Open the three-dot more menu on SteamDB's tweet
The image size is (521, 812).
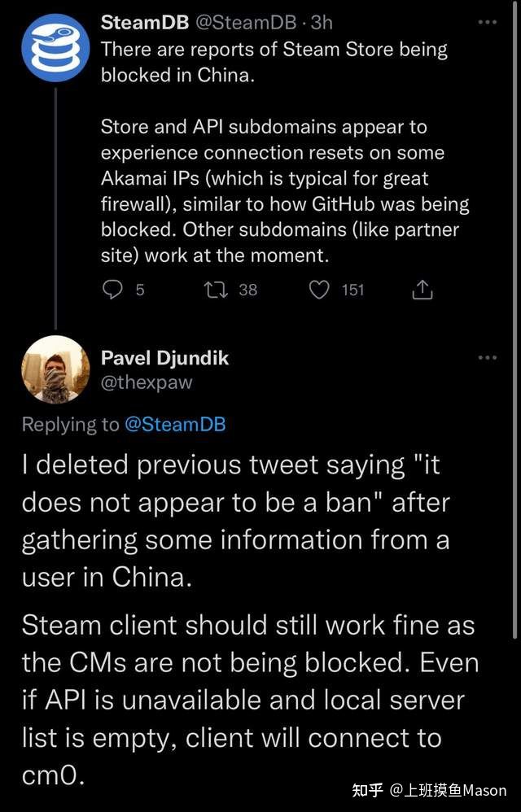tap(487, 22)
